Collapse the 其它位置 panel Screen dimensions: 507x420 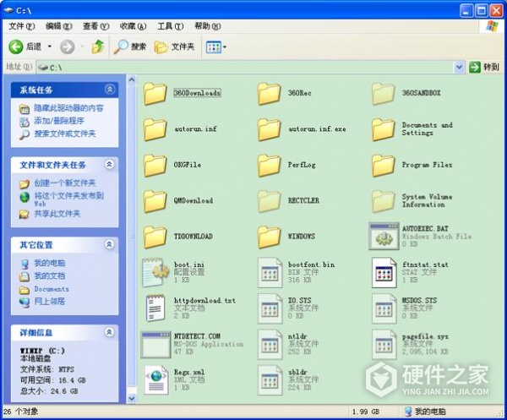click(110, 244)
